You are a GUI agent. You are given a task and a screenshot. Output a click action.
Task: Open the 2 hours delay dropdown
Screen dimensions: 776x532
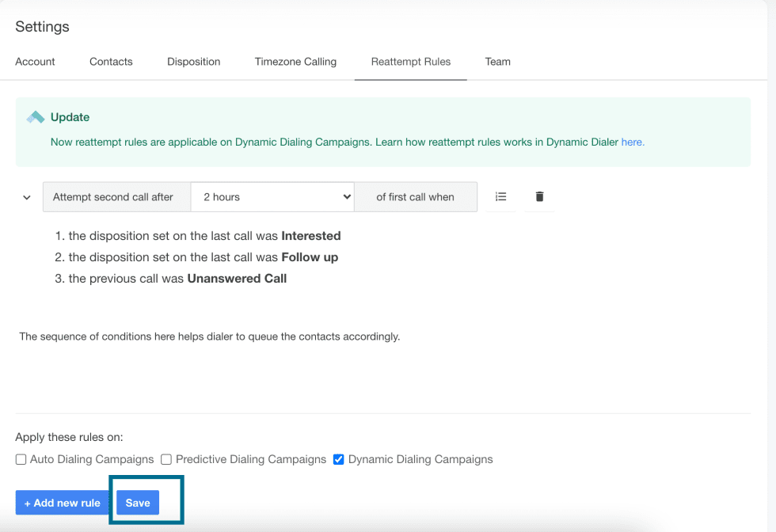pyautogui.click(x=272, y=197)
